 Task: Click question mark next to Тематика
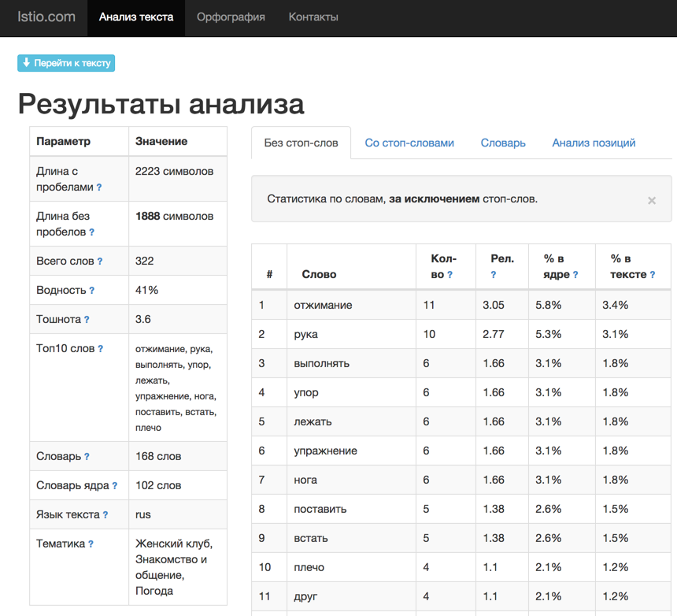(91, 544)
